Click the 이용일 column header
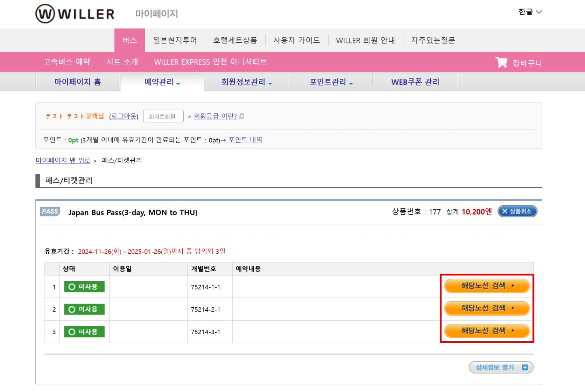585x392 pixels. tap(122, 269)
